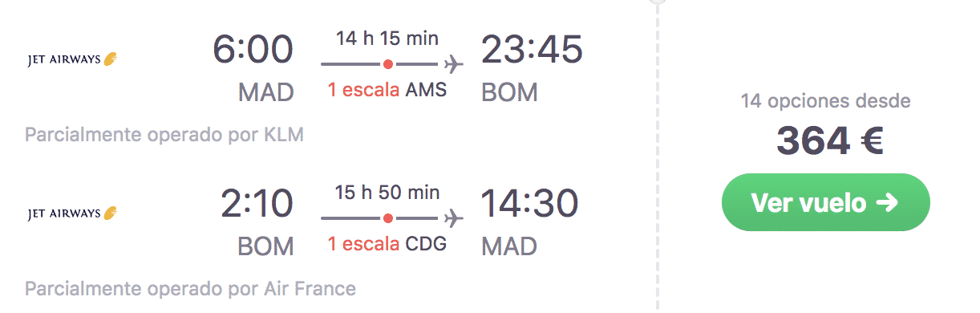Select the 1 escala AMS label
Viewport: 980px width, 313px height.
[387, 91]
